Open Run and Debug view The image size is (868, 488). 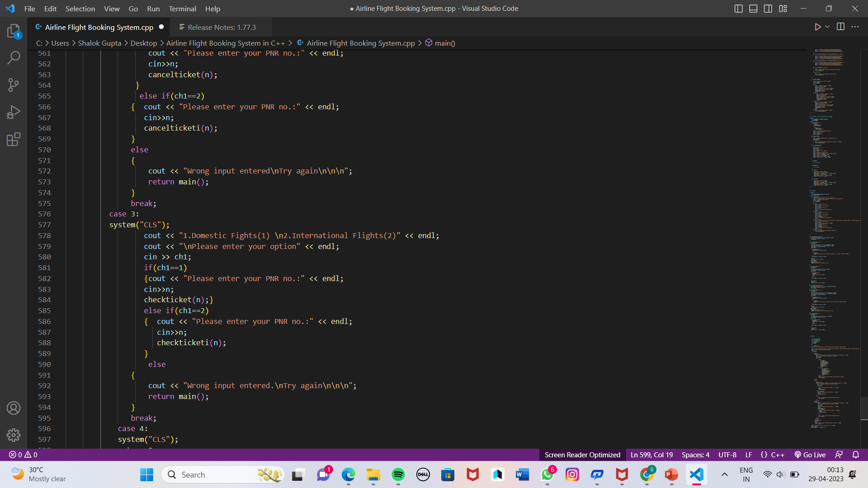coord(14,112)
